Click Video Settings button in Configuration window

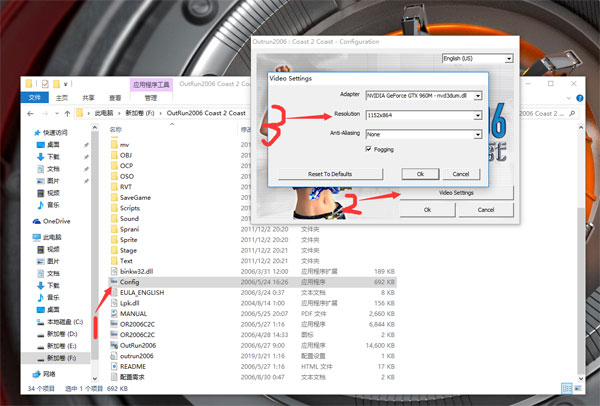pyautogui.click(x=456, y=192)
